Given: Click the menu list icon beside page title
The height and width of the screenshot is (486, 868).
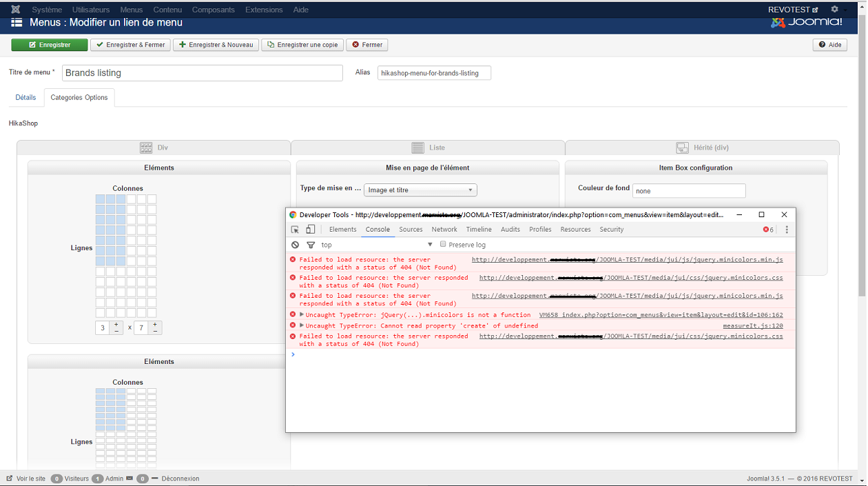Looking at the screenshot, I should [17, 23].
